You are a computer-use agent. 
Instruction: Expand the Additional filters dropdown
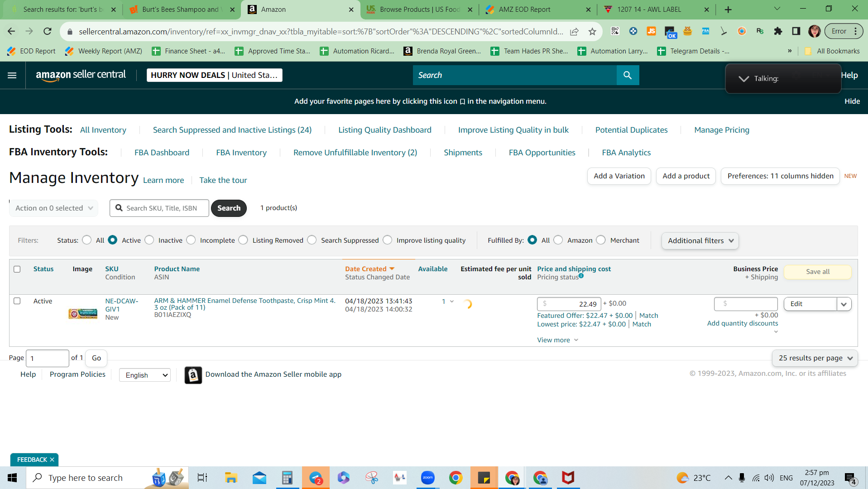(x=700, y=241)
